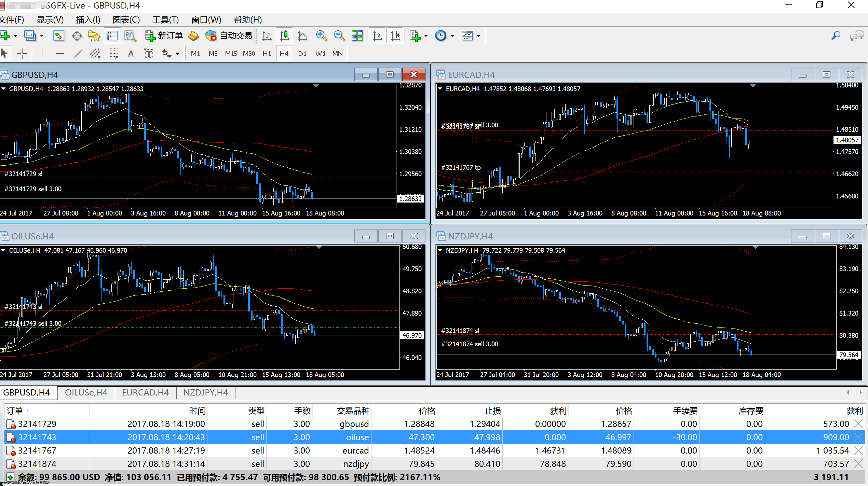Toggle the 自动交易 auto trading button
Viewport: 868px width, 486px height.
(228, 36)
